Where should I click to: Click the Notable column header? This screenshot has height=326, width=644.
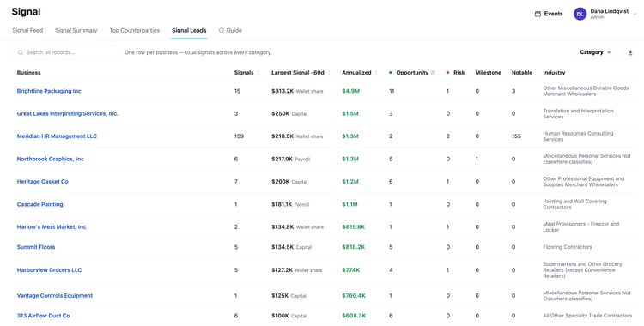tap(522, 73)
